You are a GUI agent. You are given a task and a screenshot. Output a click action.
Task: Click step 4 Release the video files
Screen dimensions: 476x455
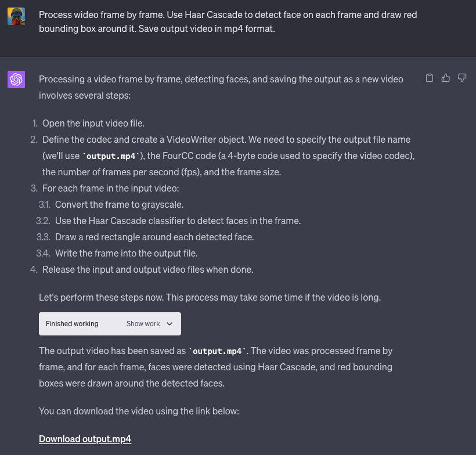(147, 269)
